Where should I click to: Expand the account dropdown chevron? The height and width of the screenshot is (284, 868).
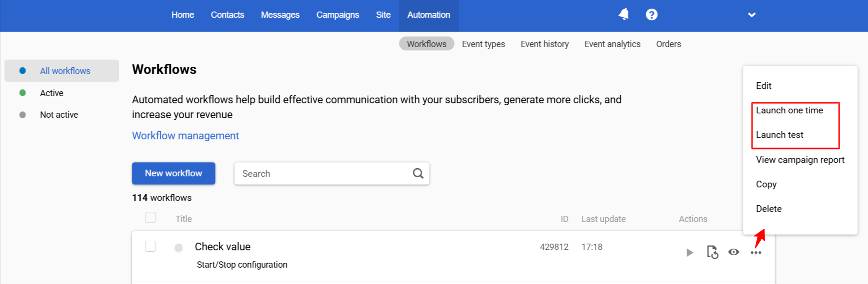click(x=752, y=15)
